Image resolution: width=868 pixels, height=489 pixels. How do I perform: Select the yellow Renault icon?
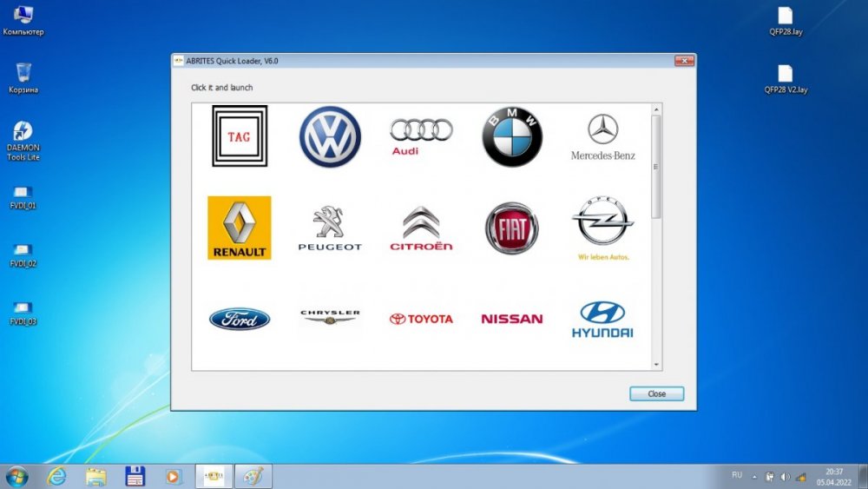[240, 228]
